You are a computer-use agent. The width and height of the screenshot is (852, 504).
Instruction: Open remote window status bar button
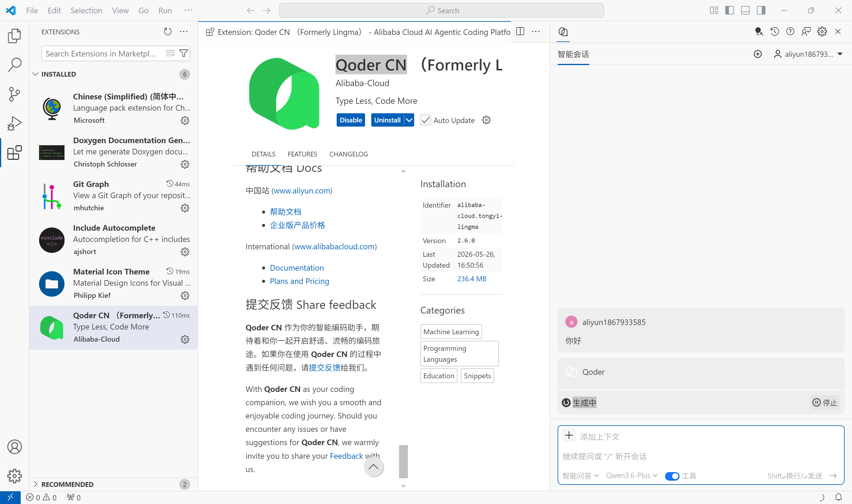point(10,497)
